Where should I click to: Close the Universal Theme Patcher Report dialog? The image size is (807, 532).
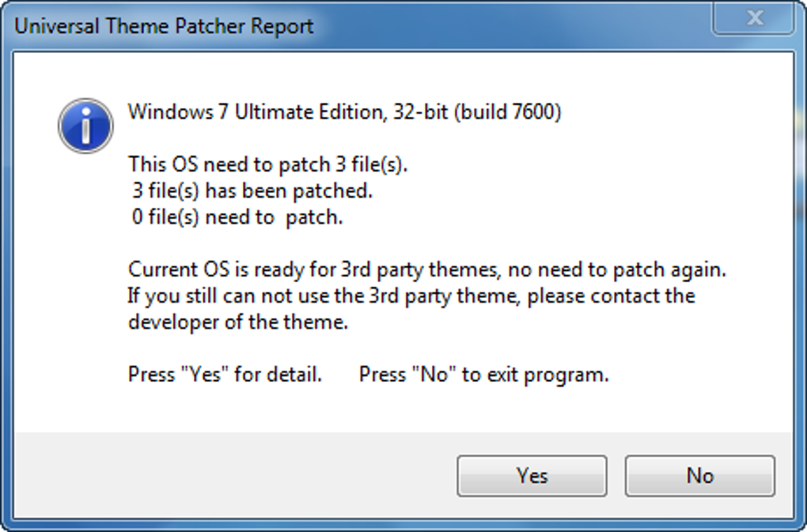point(754,19)
